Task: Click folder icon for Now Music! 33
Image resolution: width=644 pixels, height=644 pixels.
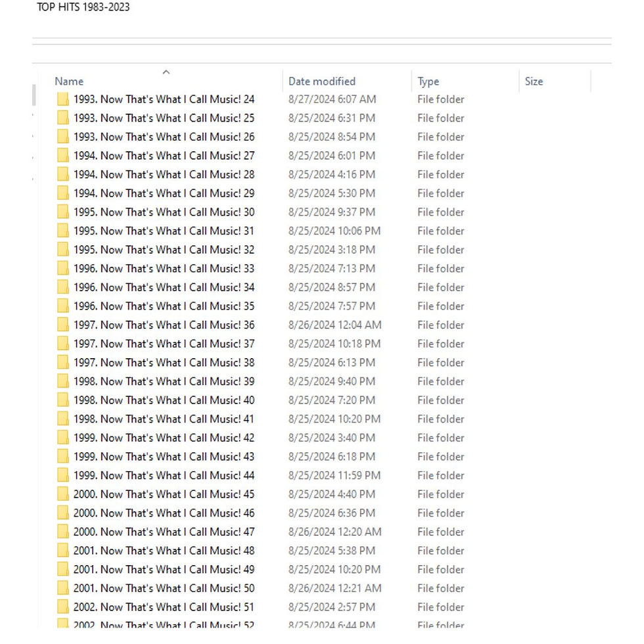Action: tap(63, 269)
